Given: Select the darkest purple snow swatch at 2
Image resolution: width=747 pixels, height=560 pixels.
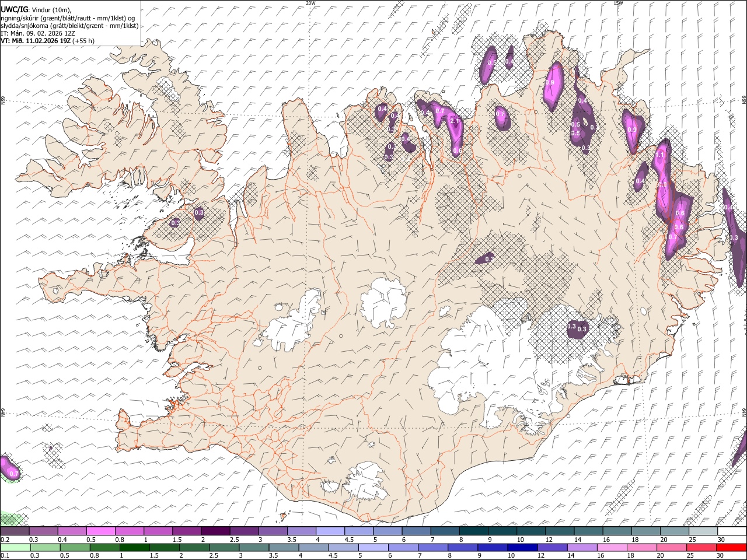Looking at the screenshot, I should pyautogui.click(x=215, y=531).
